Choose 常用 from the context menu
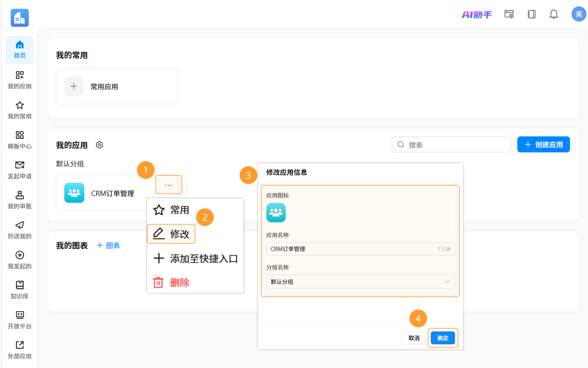The width and height of the screenshot is (588, 368). tap(171, 210)
